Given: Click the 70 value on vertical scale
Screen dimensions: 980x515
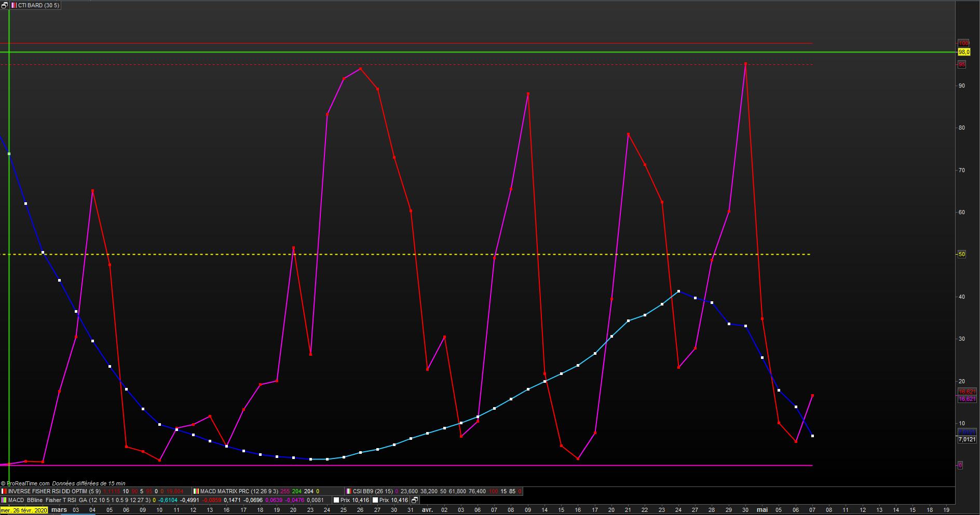Looking at the screenshot, I should pos(962,170).
